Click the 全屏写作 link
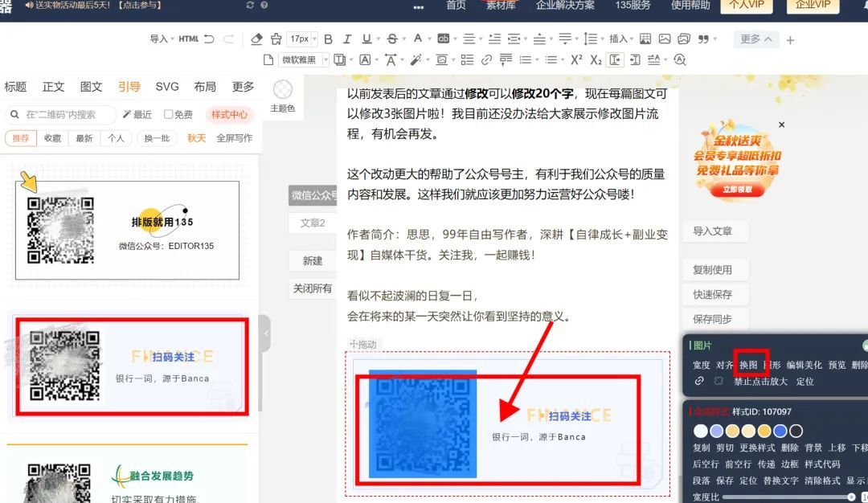This screenshot has width=868, height=503. click(234, 137)
